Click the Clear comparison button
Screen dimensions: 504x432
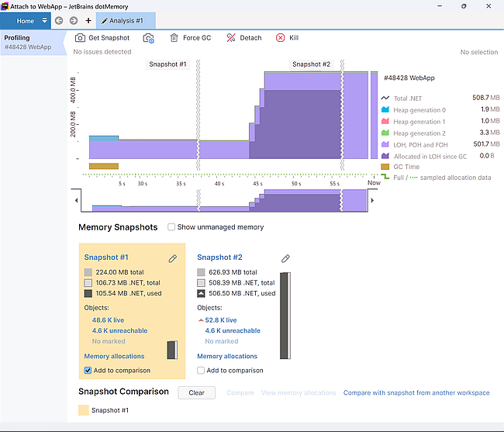(196, 392)
